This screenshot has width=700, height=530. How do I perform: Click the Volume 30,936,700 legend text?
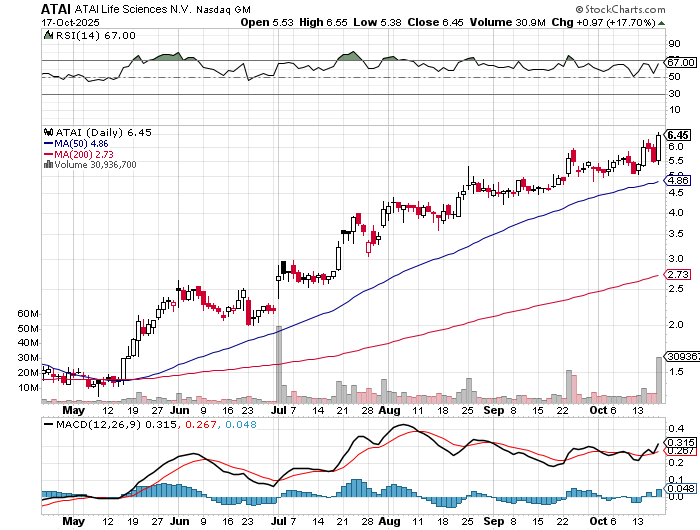coord(96,165)
